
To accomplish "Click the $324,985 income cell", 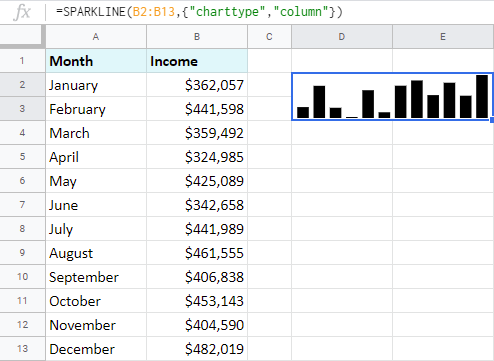I will tap(197, 157).
